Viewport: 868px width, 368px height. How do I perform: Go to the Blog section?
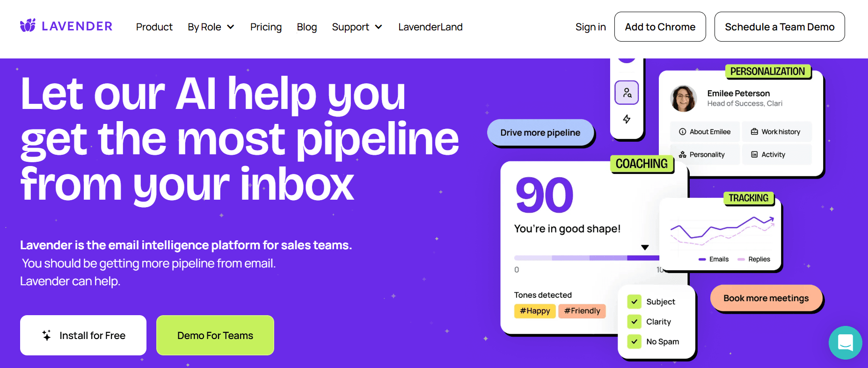click(307, 27)
